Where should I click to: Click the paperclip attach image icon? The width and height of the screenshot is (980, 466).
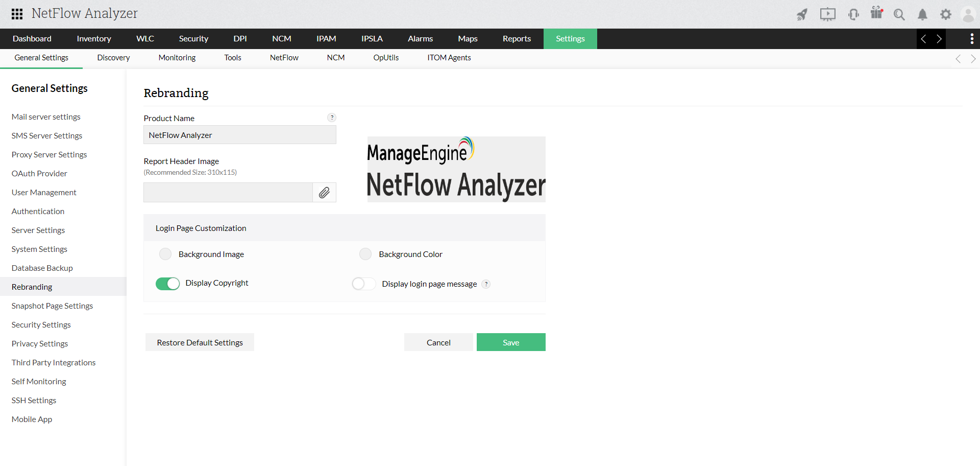[x=324, y=193]
